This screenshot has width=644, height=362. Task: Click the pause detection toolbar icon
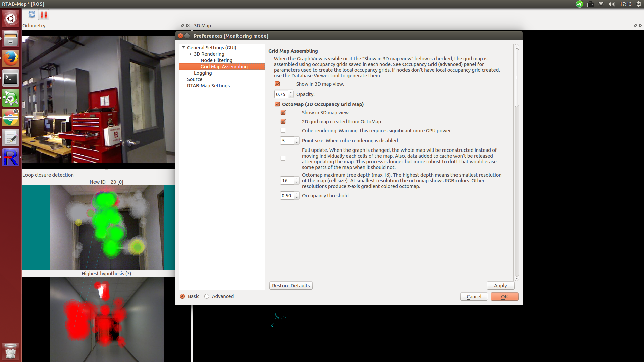[x=44, y=15]
